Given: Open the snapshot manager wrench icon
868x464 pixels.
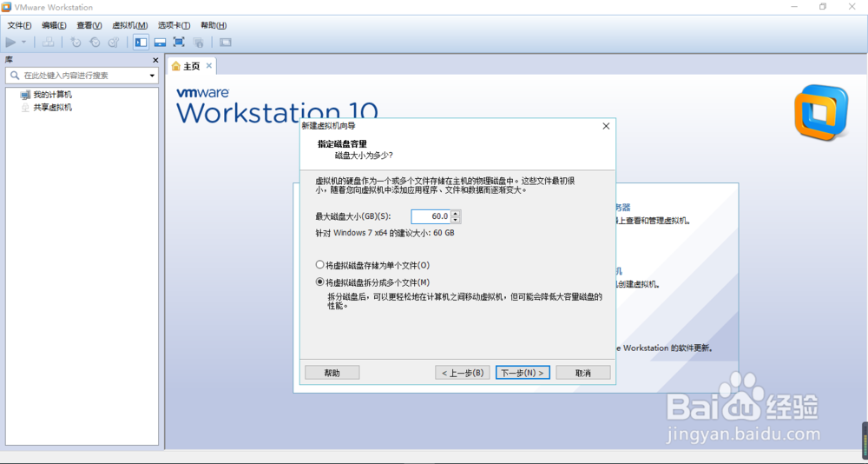Looking at the screenshot, I should pyautogui.click(x=114, y=42).
